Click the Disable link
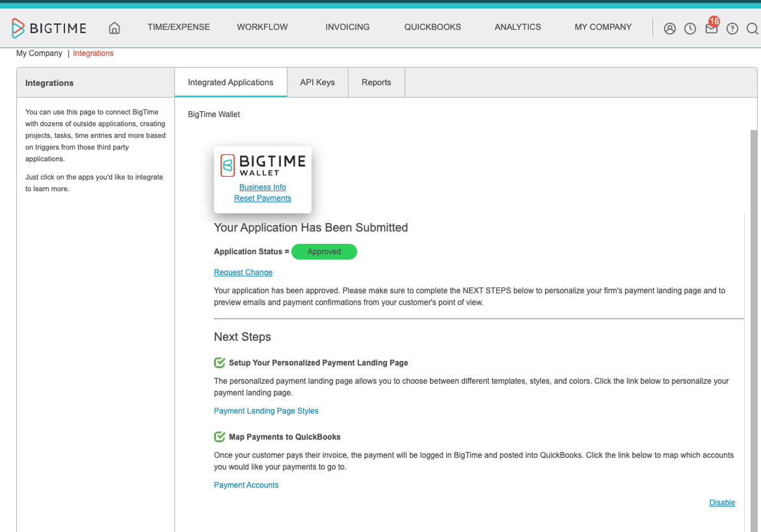Image resolution: width=761 pixels, height=532 pixels. click(722, 502)
